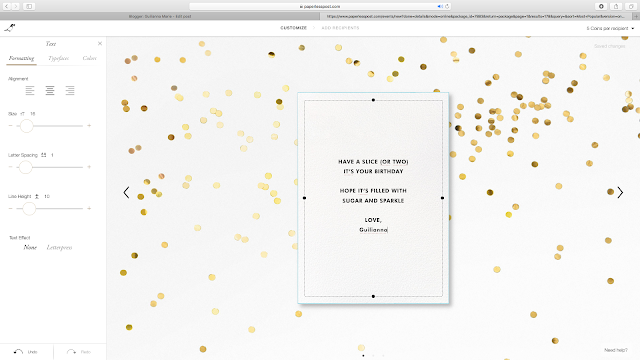Click first page indicator dot
The image size is (640, 360).
pos(363,356)
